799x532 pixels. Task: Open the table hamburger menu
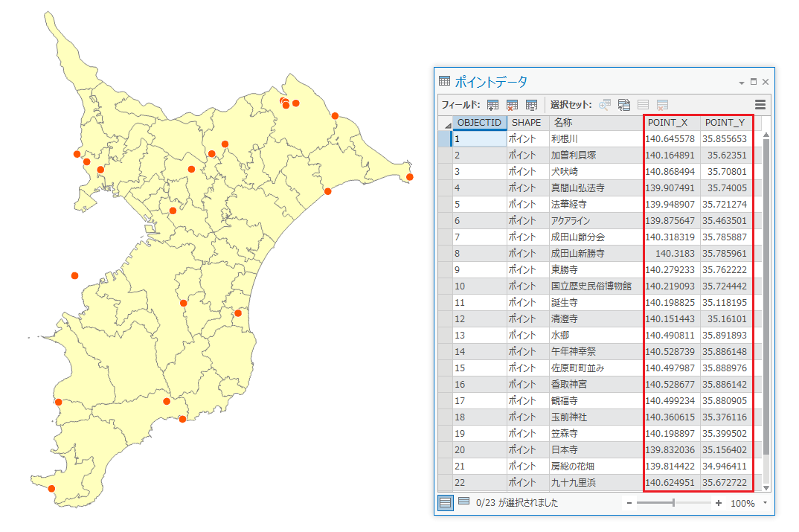760,105
